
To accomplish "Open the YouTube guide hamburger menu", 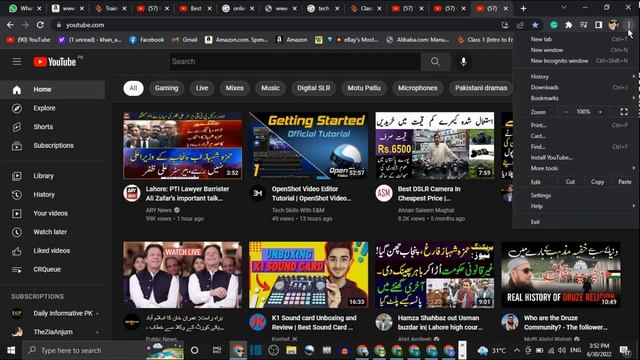I will [x=17, y=62].
